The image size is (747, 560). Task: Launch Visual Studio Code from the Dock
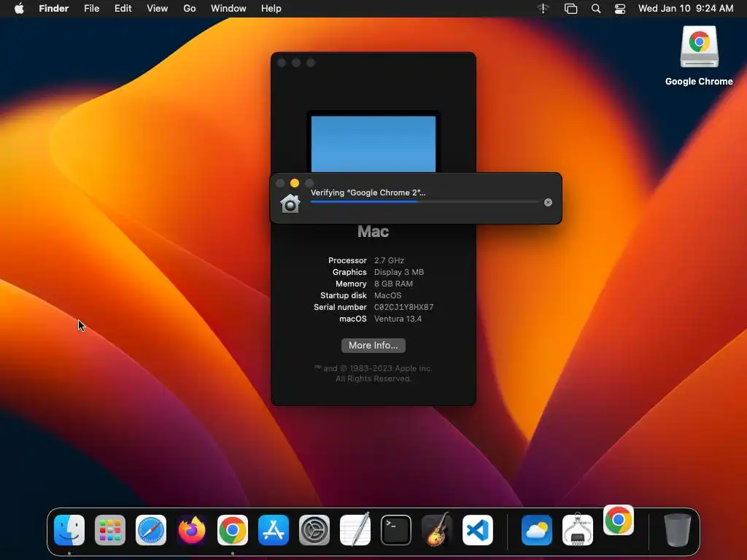coord(478,530)
